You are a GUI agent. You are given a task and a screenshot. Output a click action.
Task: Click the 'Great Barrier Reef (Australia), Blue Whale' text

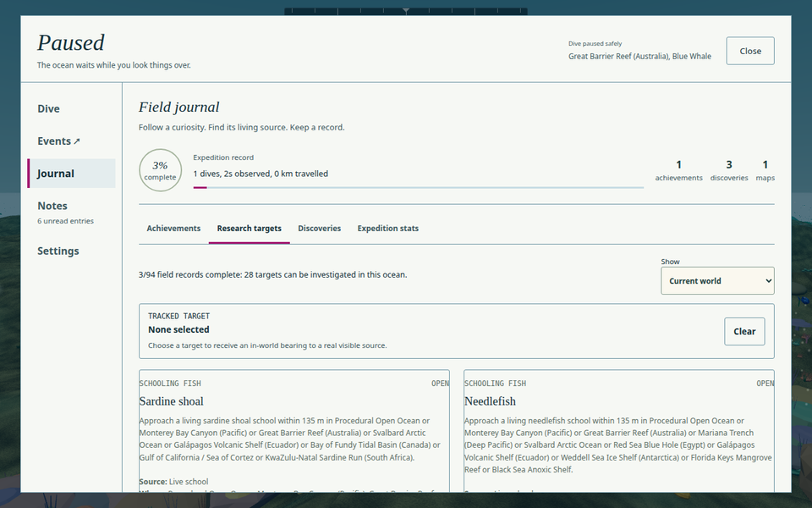pos(639,57)
